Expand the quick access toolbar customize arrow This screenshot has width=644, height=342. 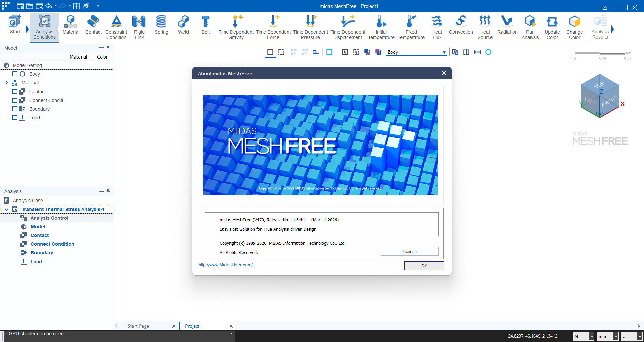pyautogui.click(x=98, y=6)
